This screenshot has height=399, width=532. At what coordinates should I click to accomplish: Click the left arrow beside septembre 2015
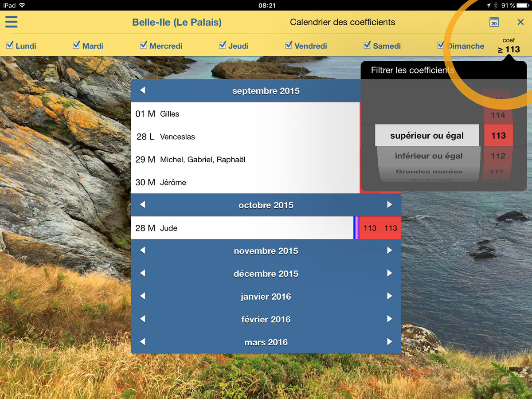[142, 90]
